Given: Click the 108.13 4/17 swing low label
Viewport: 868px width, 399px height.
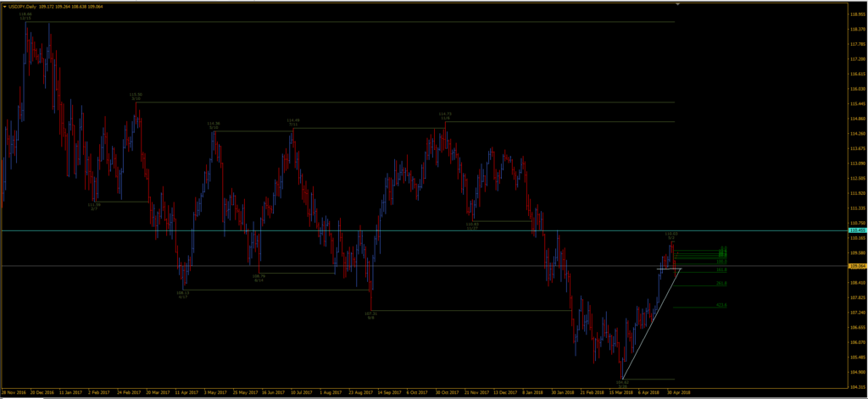Looking at the screenshot, I should pos(183,295).
